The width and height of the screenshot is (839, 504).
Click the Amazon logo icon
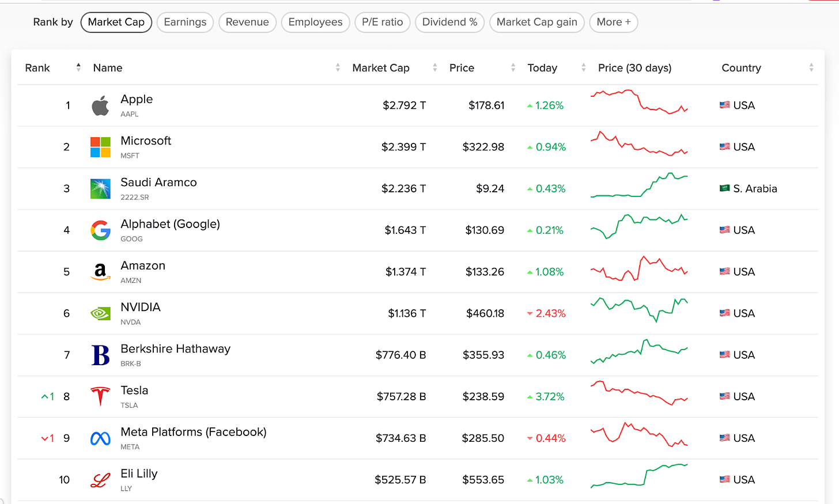coord(100,272)
